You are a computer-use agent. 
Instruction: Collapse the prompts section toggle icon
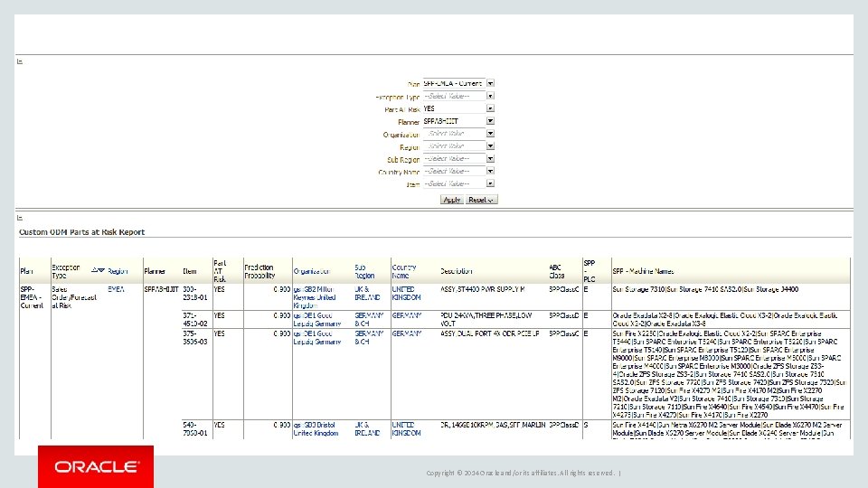coord(20,61)
